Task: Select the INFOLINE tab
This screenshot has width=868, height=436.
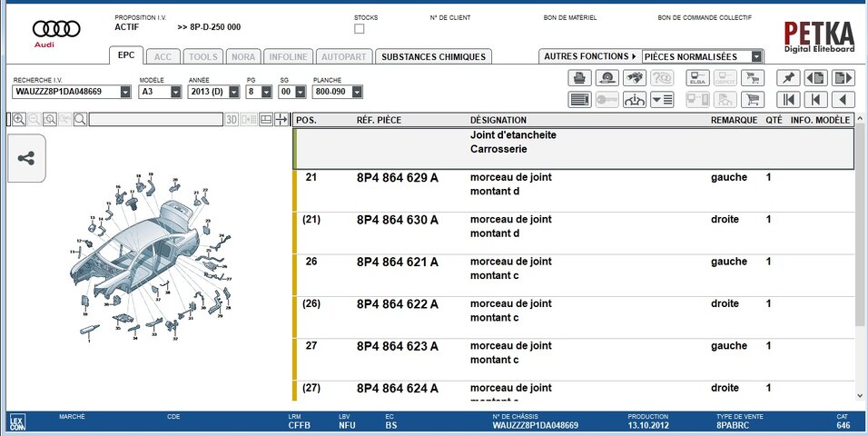Action: pos(289,56)
